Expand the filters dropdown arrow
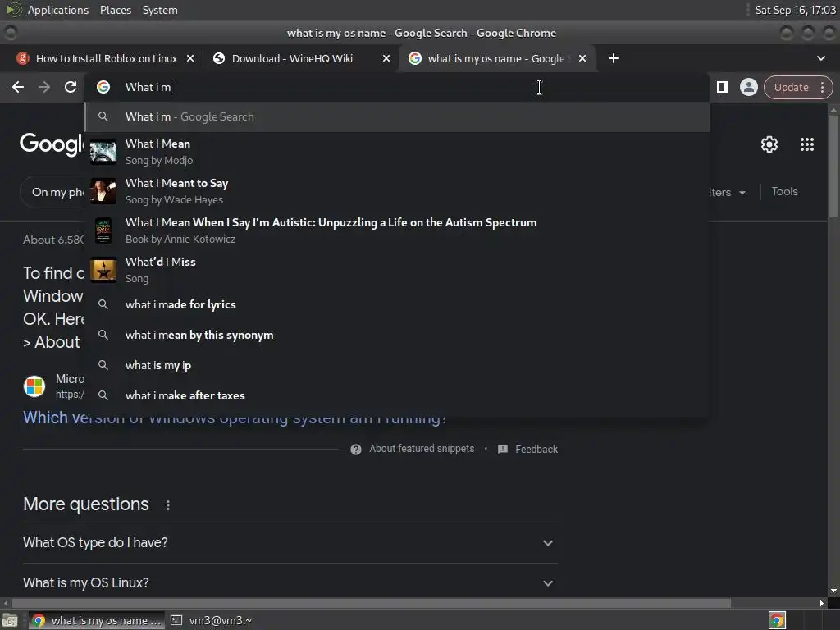Screen dimensions: 840x630 pos(742,192)
